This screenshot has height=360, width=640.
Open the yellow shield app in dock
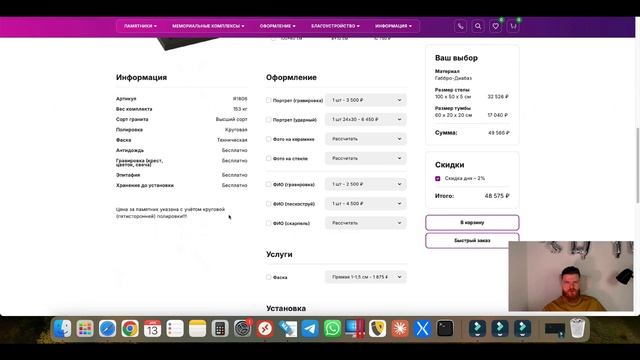[378, 329]
